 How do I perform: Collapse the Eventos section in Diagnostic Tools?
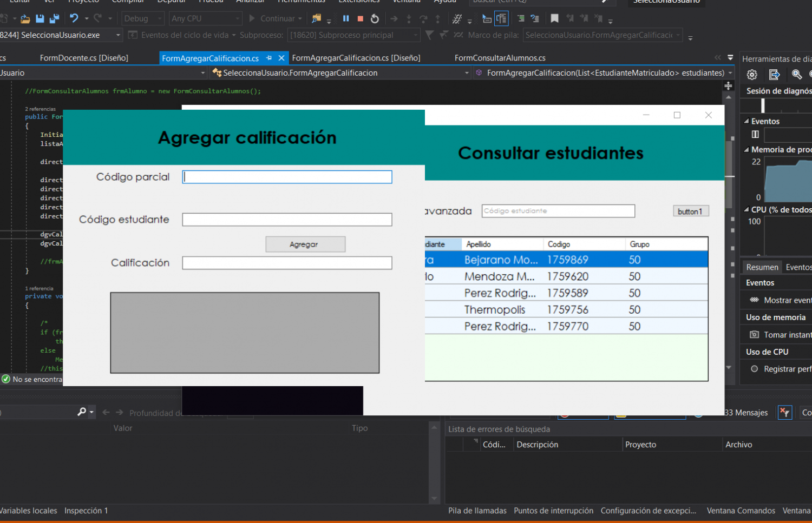pos(746,121)
